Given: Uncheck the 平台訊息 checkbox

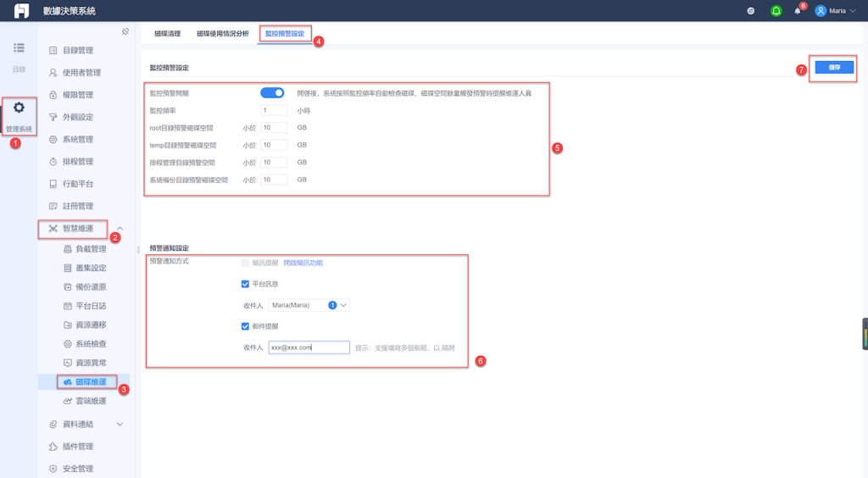Looking at the screenshot, I should pyautogui.click(x=245, y=284).
